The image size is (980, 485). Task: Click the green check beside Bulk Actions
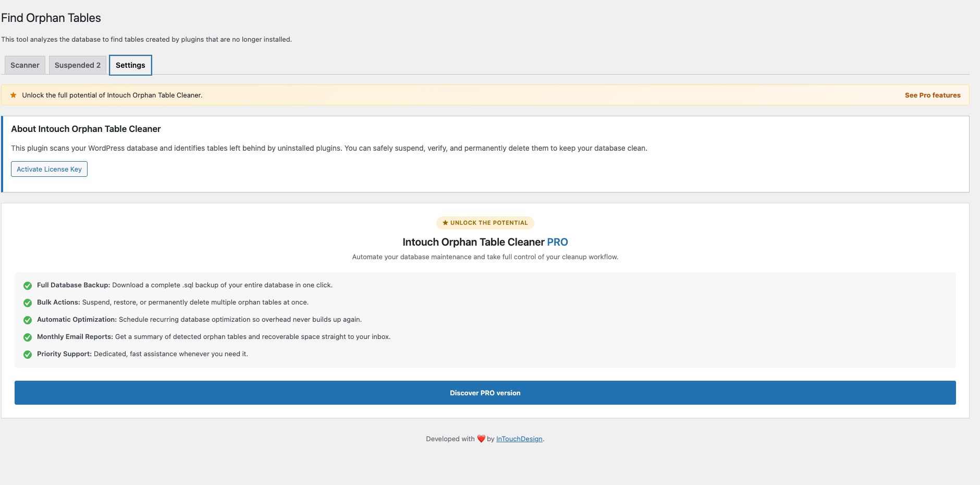click(x=28, y=303)
